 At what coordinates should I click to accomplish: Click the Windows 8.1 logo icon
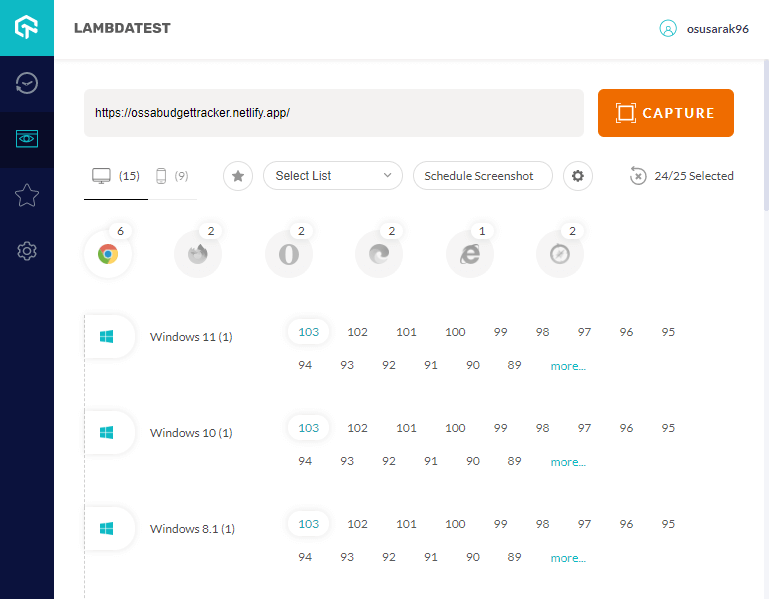106,528
